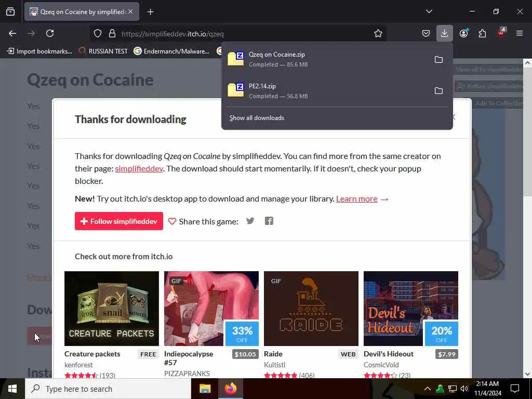532x399 pixels.
Task: Open RUSSIAN TEST bookmark
Action: tap(103, 51)
